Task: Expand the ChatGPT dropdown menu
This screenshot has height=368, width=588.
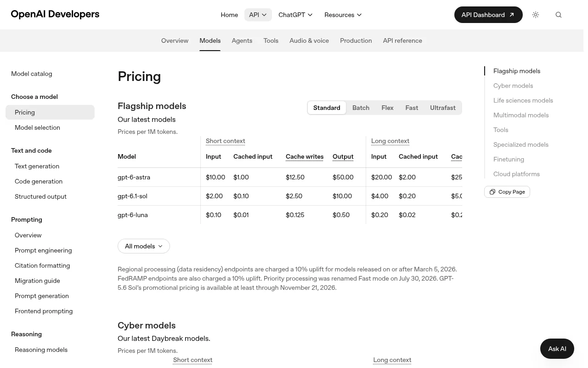Action: pos(295,15)
